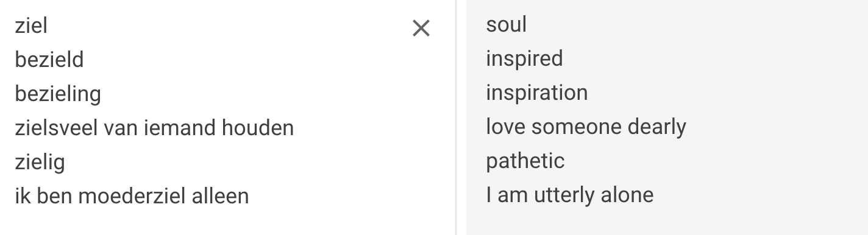Click the translation "love someone dearly"
Image resolution: width=868 pixels, height=235 pixels.
(586, 127)
